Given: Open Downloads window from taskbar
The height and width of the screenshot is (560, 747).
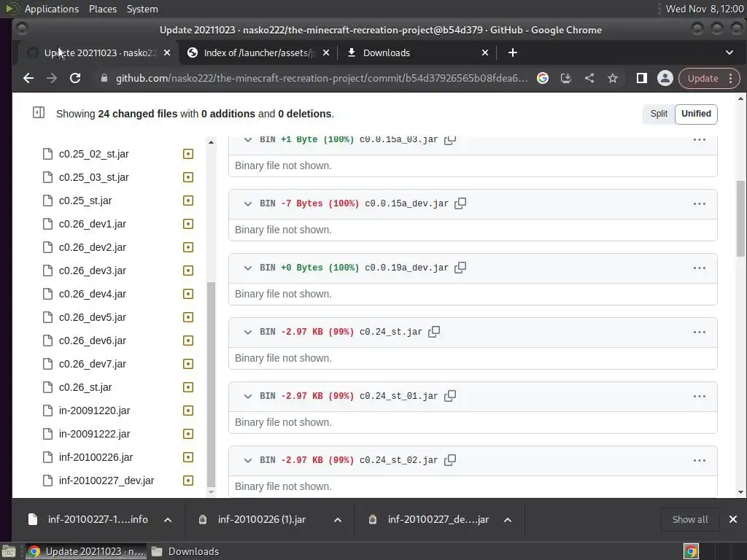Looking at the screenshot, I should tap(185, 551).
